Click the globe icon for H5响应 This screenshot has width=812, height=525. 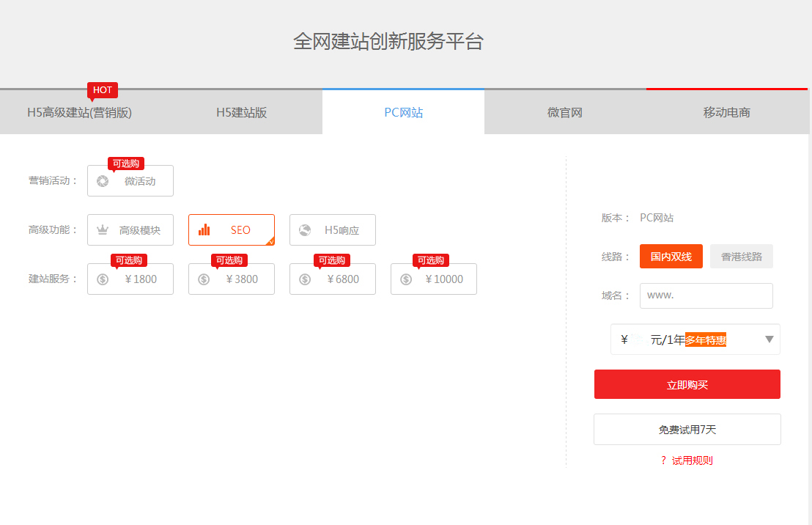(305, 230)
